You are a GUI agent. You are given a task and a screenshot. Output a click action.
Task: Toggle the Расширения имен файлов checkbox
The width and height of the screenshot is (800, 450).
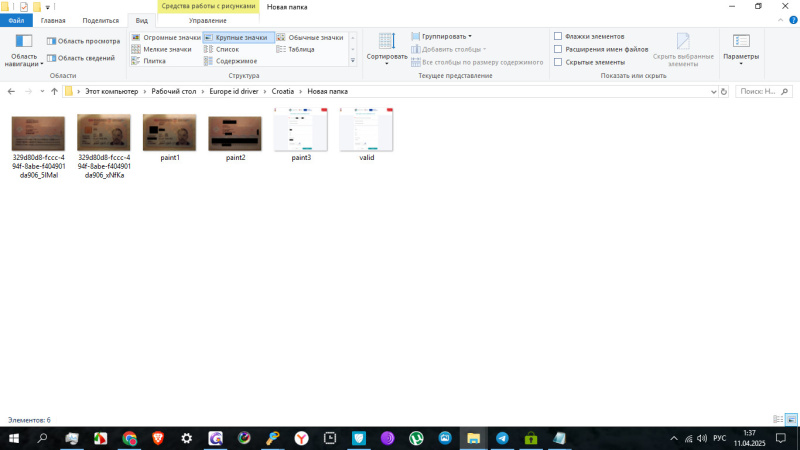coord(558,49)
